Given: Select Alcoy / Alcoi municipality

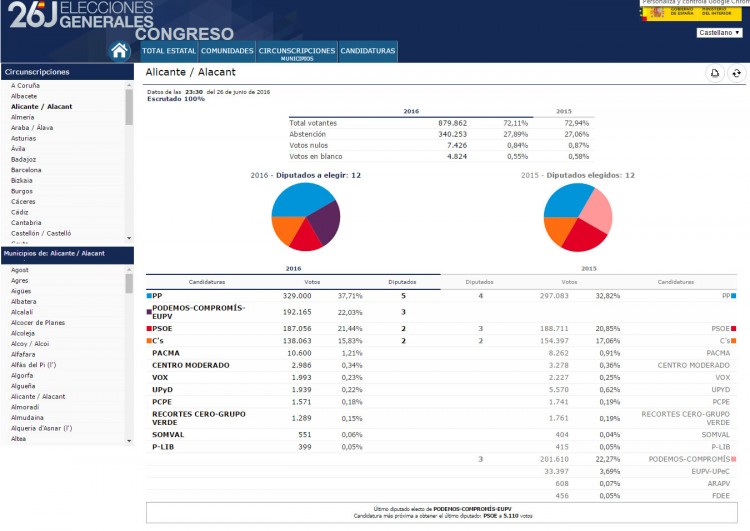Looking at the screenshot, I should tap(30, 343).
